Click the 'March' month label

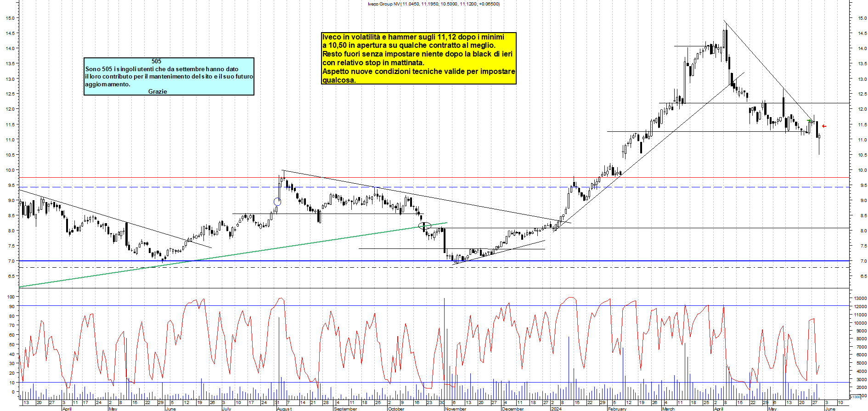click(x=668, y=409)
